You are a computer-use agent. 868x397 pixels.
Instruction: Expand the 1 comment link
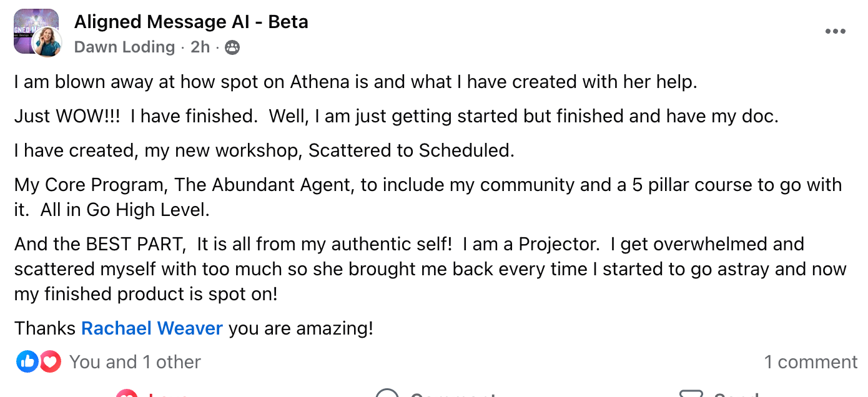click(811, 362)
